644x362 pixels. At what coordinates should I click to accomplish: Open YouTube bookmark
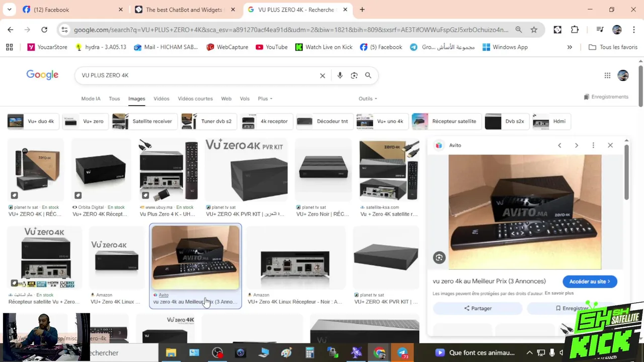(x=272, y=47)
